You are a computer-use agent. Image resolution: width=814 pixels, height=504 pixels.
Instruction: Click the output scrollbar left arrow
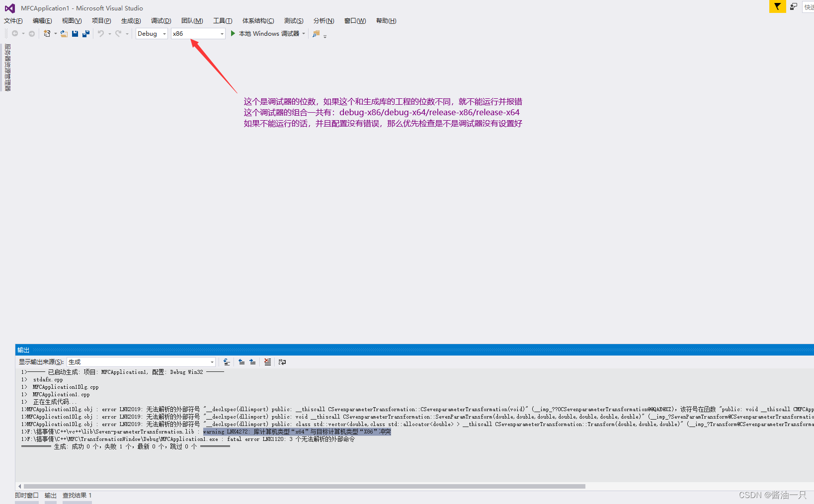pyautogui.click(x=19, y=486)
